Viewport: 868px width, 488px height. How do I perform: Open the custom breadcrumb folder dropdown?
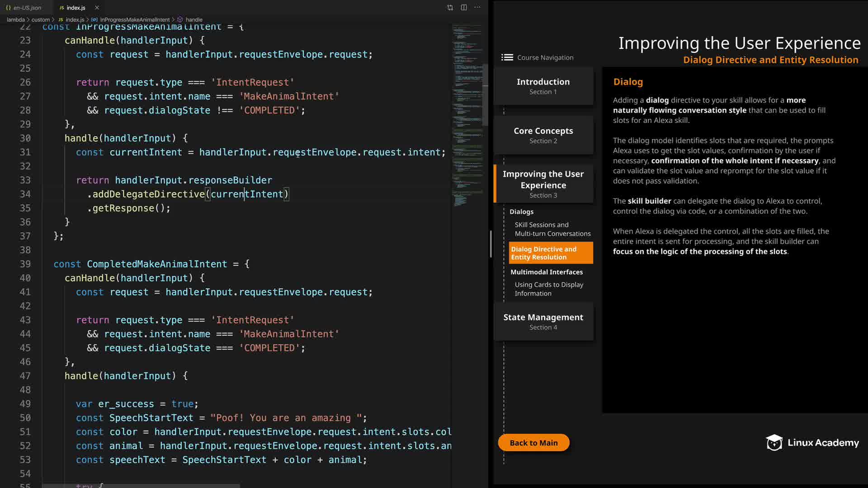tap(40, 20)
